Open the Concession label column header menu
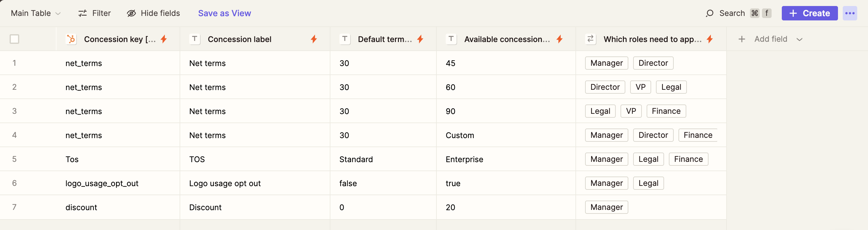This screenshot has width=868, height=230. click(x=239, y=39)
